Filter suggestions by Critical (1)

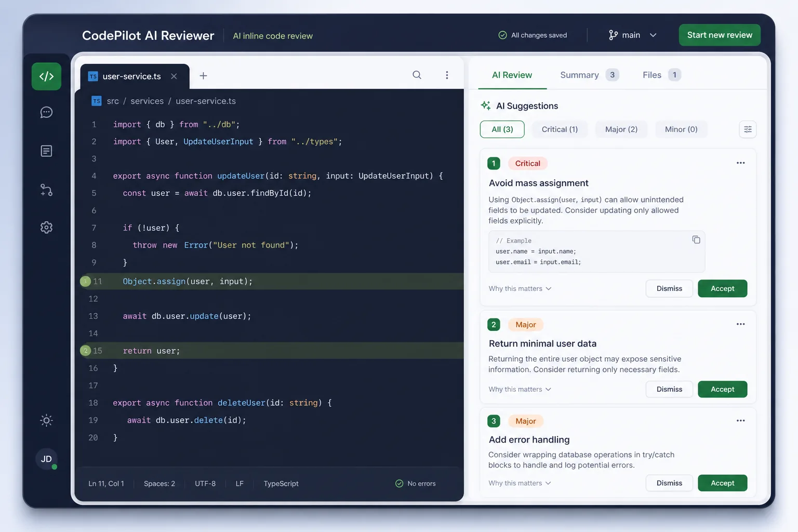tap(560, 129)
